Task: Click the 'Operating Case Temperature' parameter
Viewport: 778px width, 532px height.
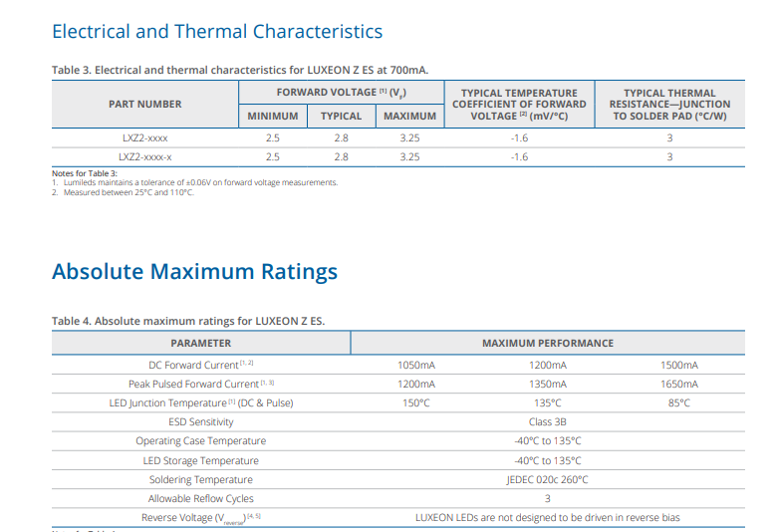Action: click(201, 440)
